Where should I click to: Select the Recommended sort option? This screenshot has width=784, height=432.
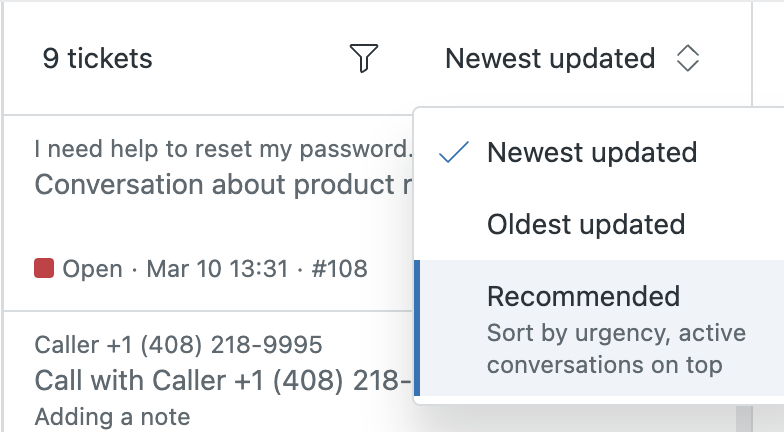coord(583,296)
